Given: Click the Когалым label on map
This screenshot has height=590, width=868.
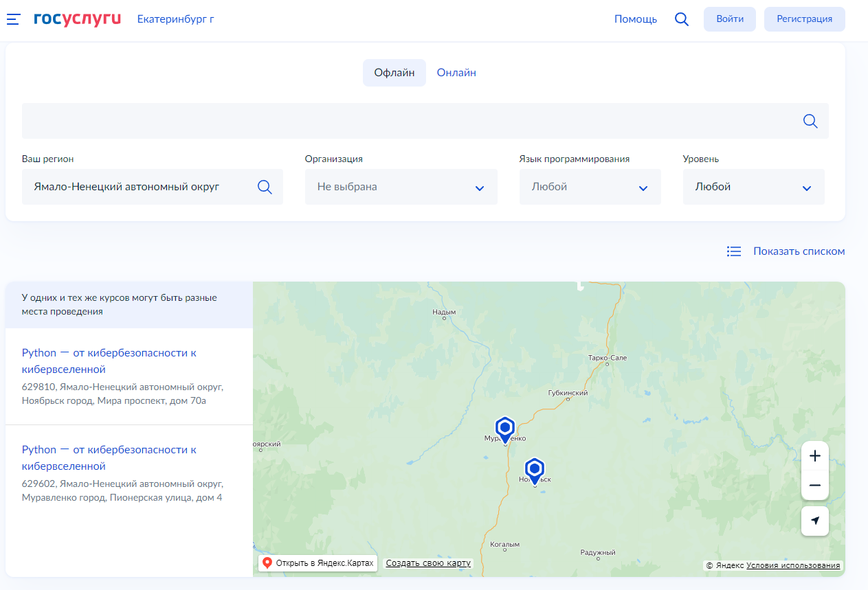Looking at the screenshot, I should pyautogui.click(x=505, y=544).
